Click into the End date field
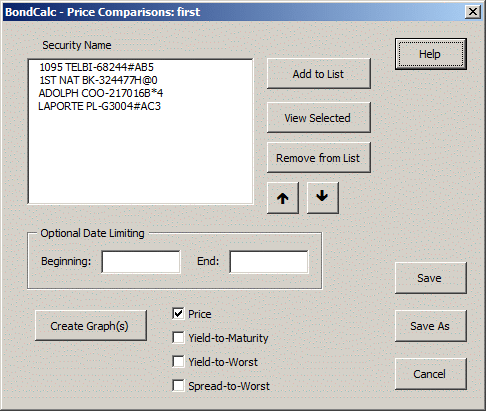Image resolution: width=486 pixels, height=411 pixels. (x=269, y=262)
